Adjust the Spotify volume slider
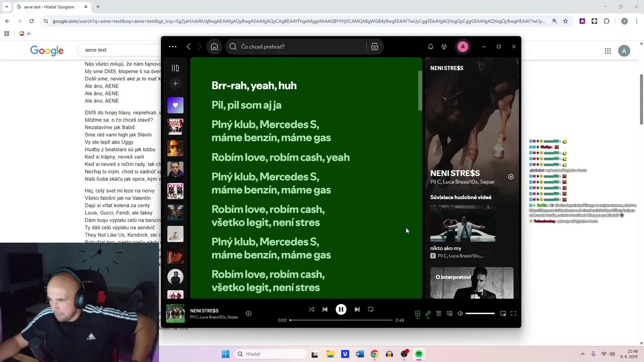 pos(480,314)
